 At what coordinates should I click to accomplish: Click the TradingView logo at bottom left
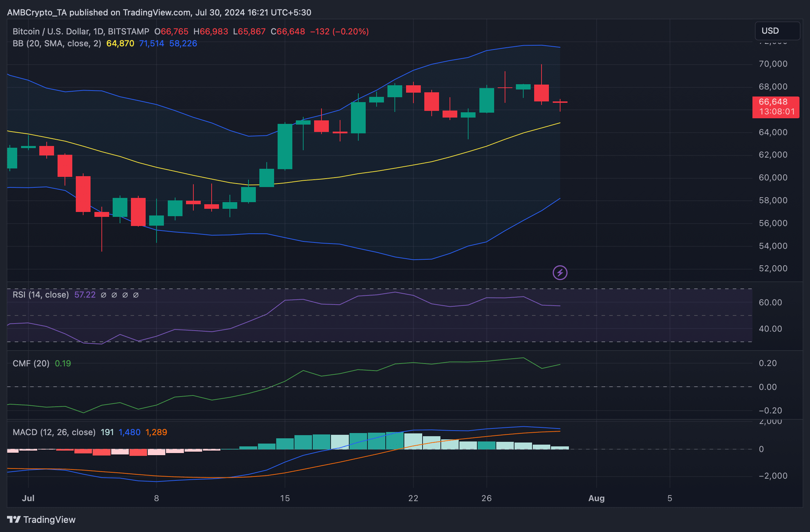coord(41,520)
